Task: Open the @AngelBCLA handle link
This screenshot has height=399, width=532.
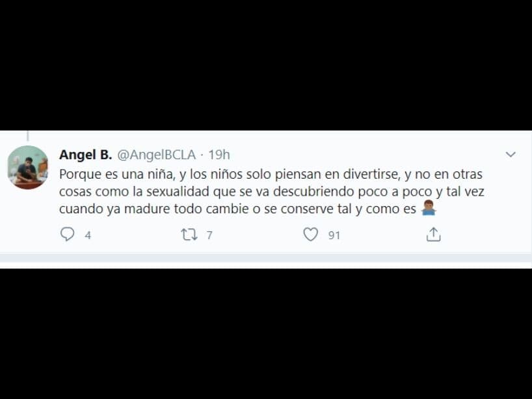Action: point(156,155)
